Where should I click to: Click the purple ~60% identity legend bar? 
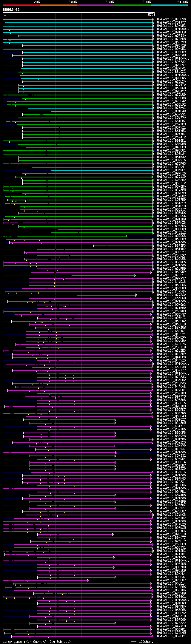point(95,5)
